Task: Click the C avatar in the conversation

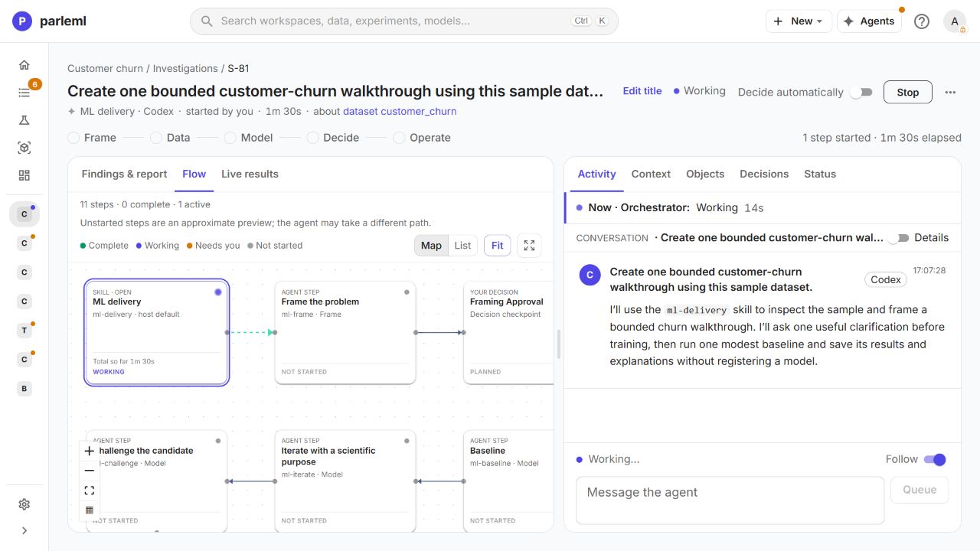Action: tap(590, 275)
